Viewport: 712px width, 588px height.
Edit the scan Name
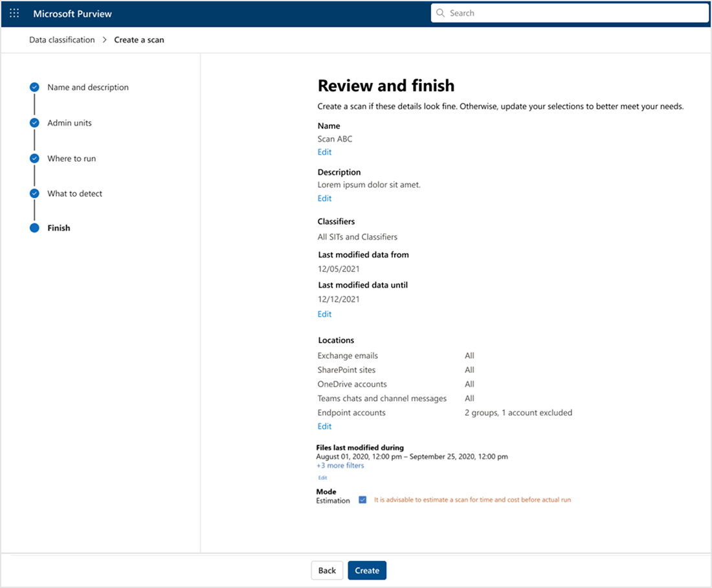tap(325, 152)
